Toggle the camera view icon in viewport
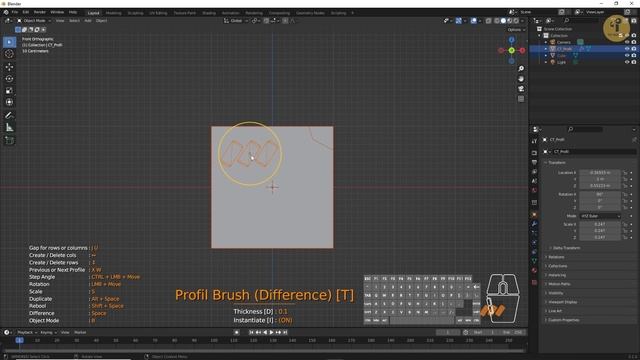The height and width of the screenshot is (360, 640). pos(521,89)
